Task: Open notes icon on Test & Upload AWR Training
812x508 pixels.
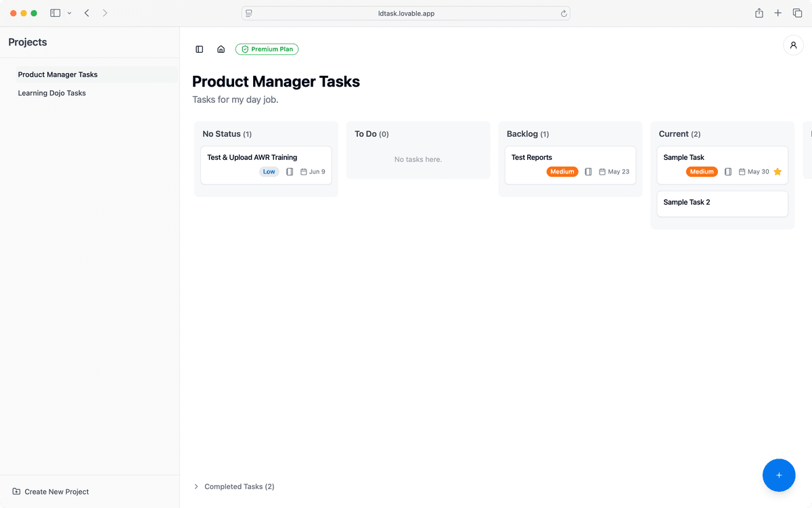Action: 290,172
